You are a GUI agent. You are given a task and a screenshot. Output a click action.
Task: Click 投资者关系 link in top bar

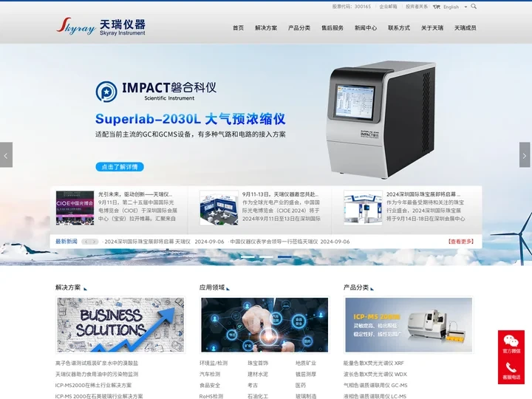(x=417, y=7)
